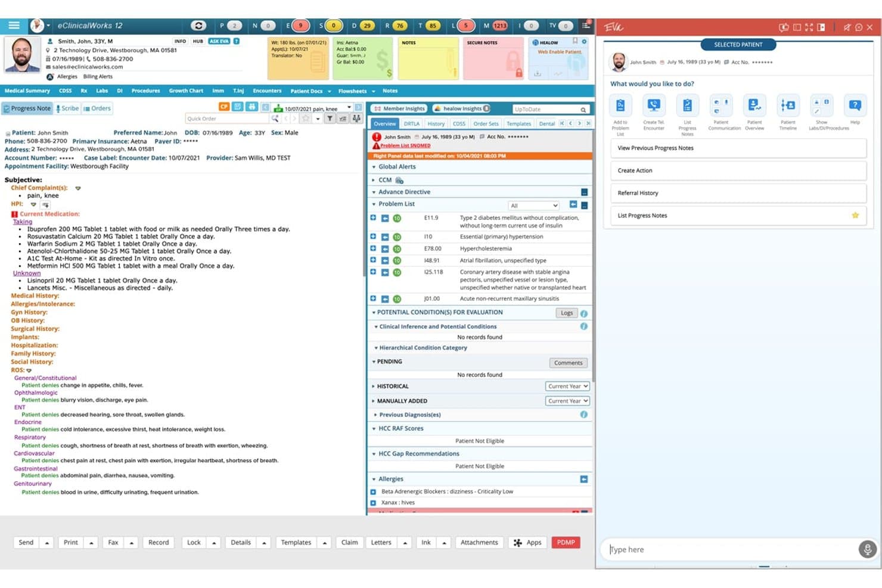Expand the Patient Docs dropdown arrow

pyautogui.click(x=329, y=92)
